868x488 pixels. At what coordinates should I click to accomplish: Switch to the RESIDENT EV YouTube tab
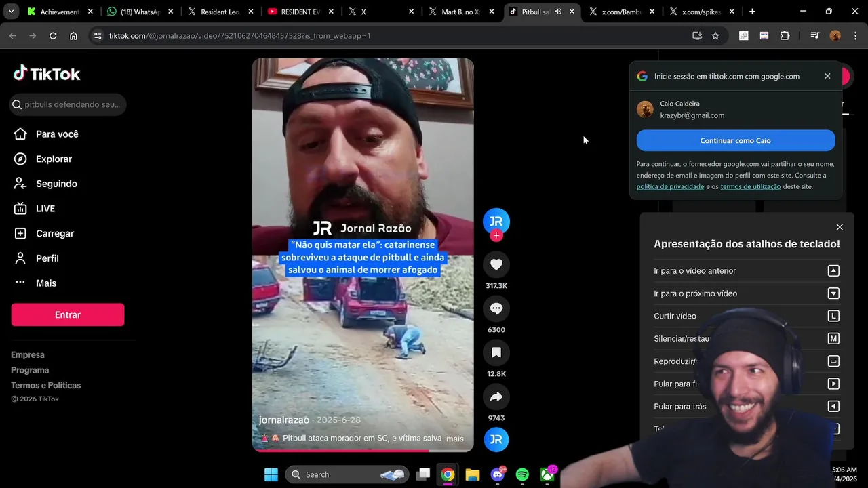point(300,12)
